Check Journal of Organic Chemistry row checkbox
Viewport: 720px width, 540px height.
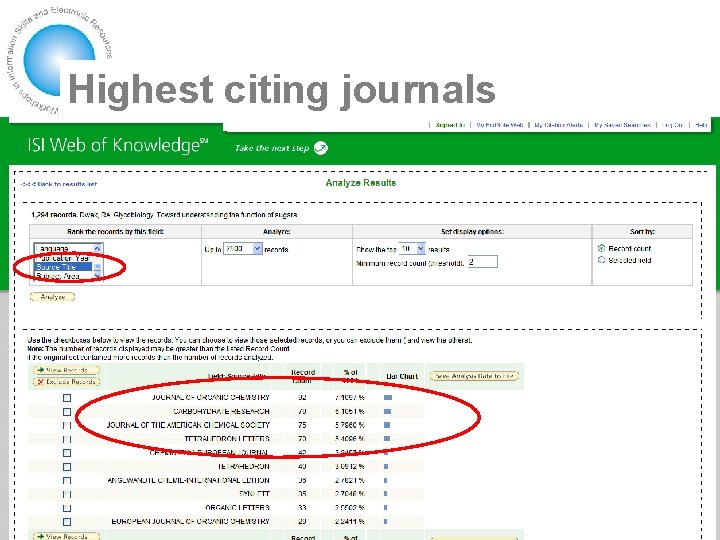67,398
